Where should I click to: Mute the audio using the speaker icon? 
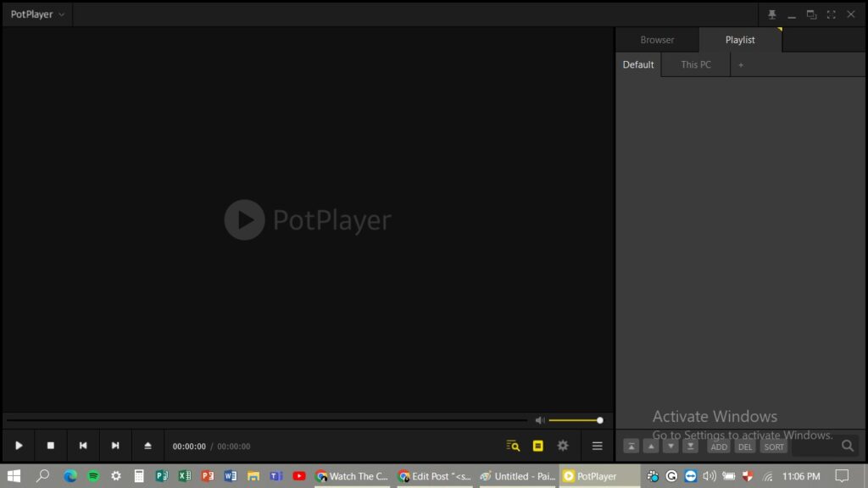pos(540,420)
